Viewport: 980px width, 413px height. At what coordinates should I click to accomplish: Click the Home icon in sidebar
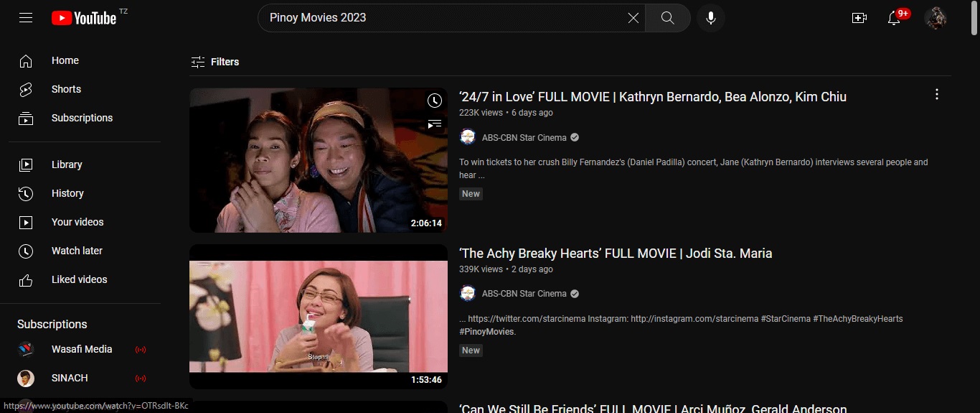pyautogui.click(x=26, y=61)
